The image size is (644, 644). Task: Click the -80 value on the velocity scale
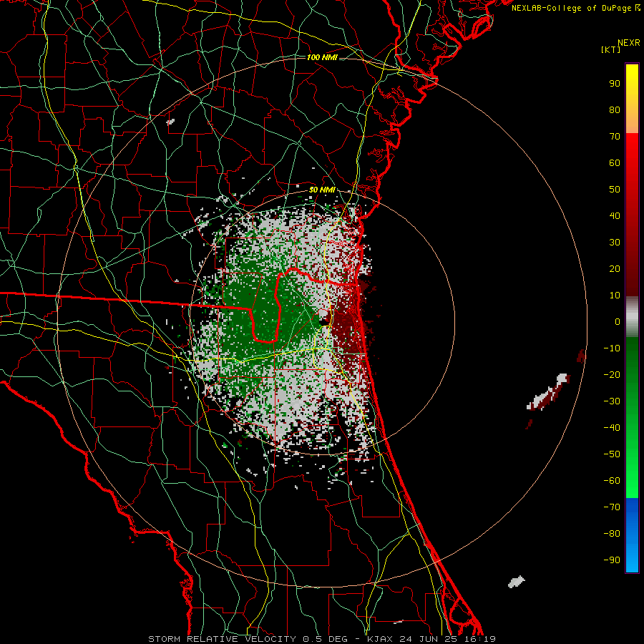pos(612,534)
